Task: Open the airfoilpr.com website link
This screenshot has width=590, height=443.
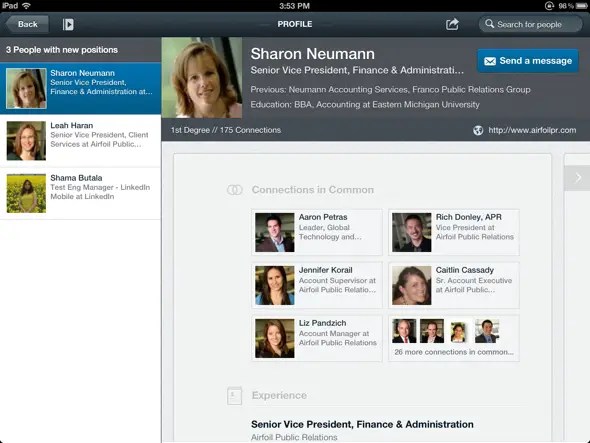Action: tap(532, 130)
